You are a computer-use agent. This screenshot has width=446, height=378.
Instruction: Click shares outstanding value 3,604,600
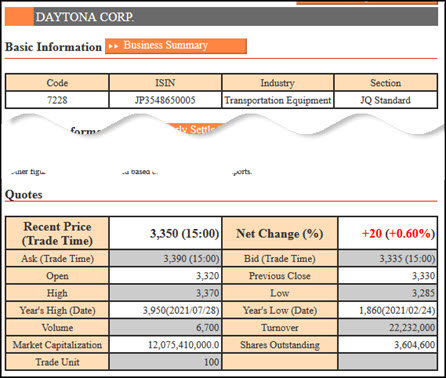[x=388, y=345]
